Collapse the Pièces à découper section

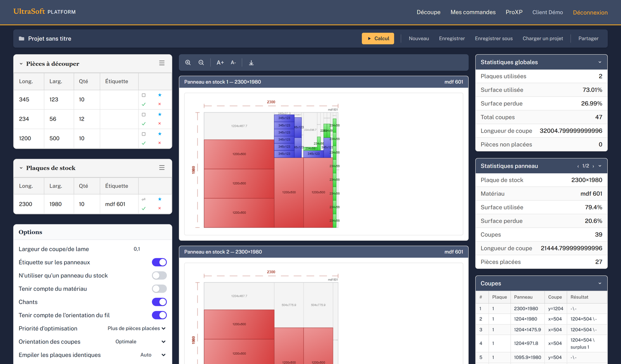21,64
